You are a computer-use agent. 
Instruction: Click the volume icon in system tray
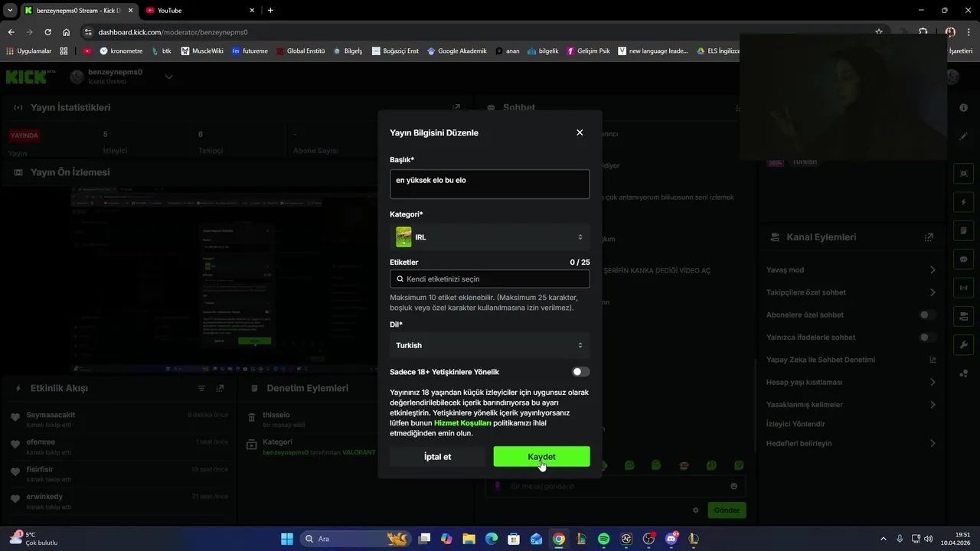point(928,539)
